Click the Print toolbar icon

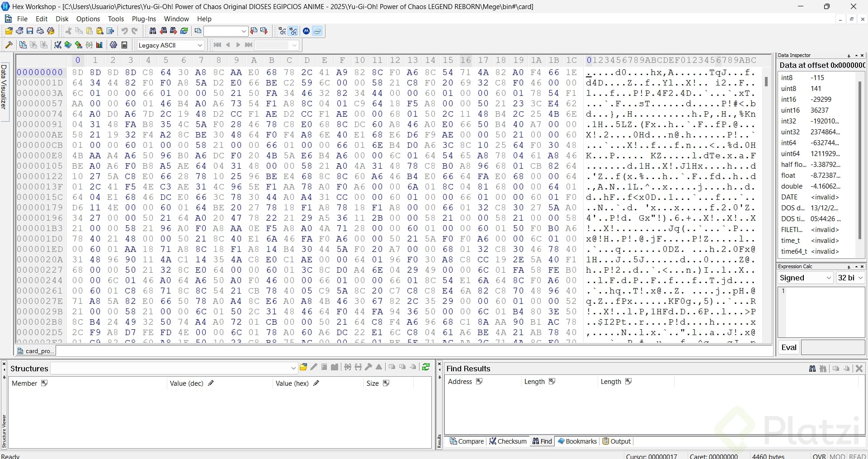click(x=40, y=31)
